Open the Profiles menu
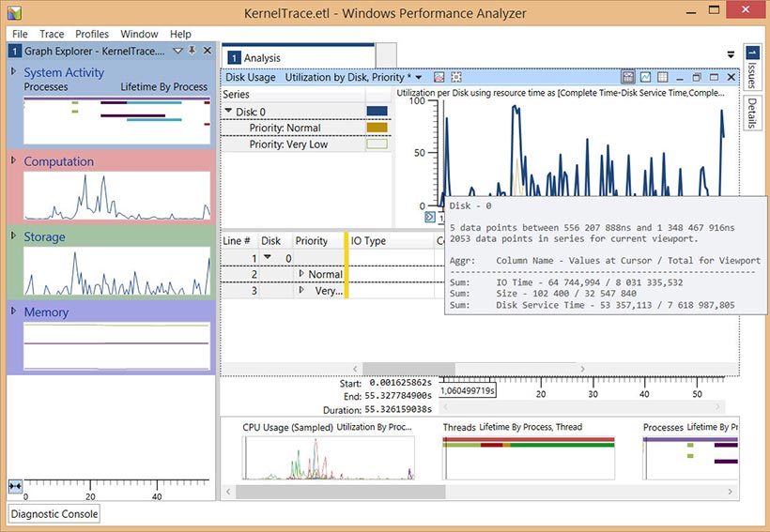770x532 pixels. (92, 34)
